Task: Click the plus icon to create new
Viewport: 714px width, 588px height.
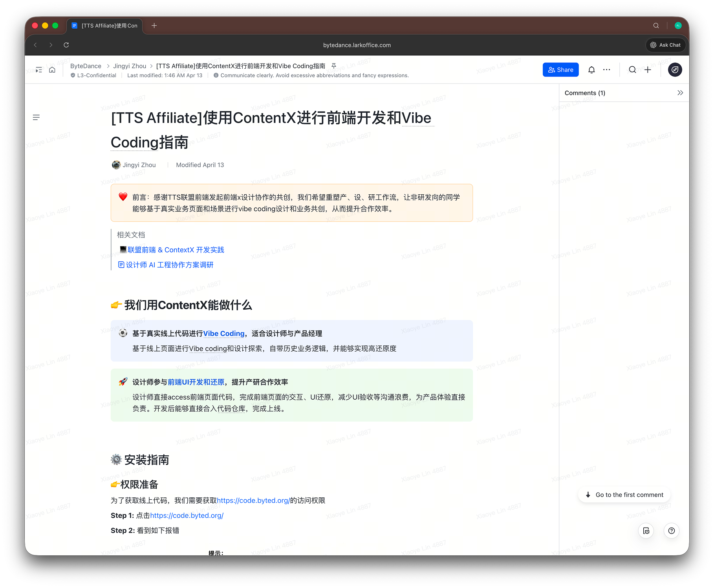Action: pyautogui.click(x=648, y=70)
